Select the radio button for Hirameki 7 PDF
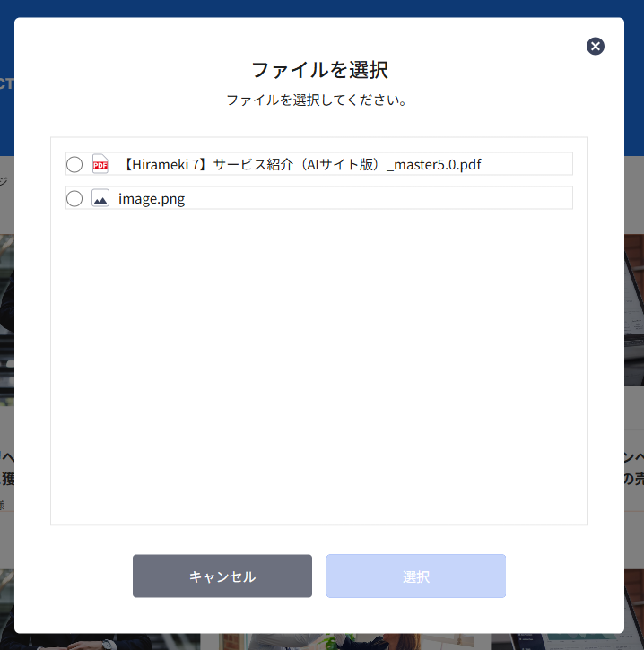This screenshot has width=644, height=650. tap(74, 164)
